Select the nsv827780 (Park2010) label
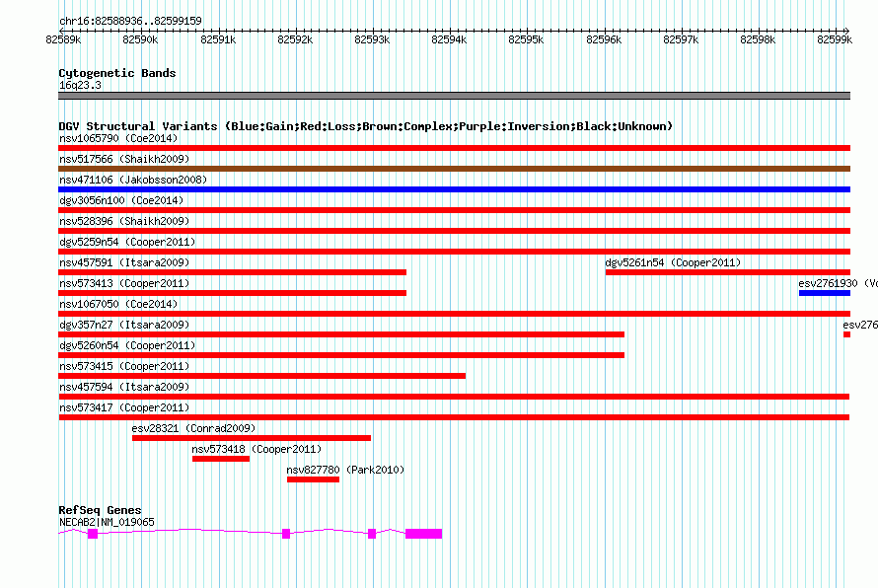This screenshot has width=878, height=588. (345, 470)
